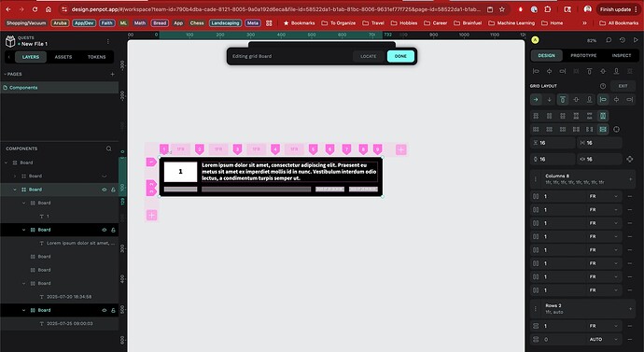
Task: Click the column gap field showing 16
Action: click(x=599, y=143)
